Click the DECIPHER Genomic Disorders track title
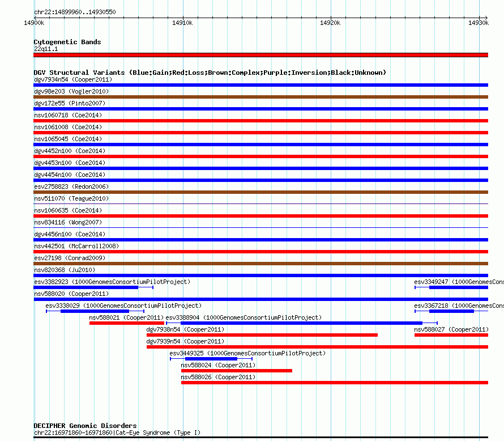Image resolution: width=504 pixels, height=441 pixels. pos(85,426)
